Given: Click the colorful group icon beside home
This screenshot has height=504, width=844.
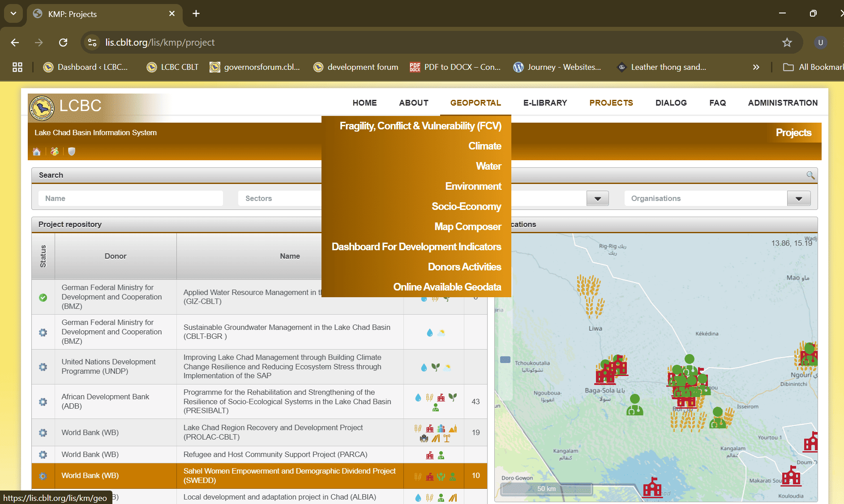Looking at the screenshot, I should coord(55,152).
